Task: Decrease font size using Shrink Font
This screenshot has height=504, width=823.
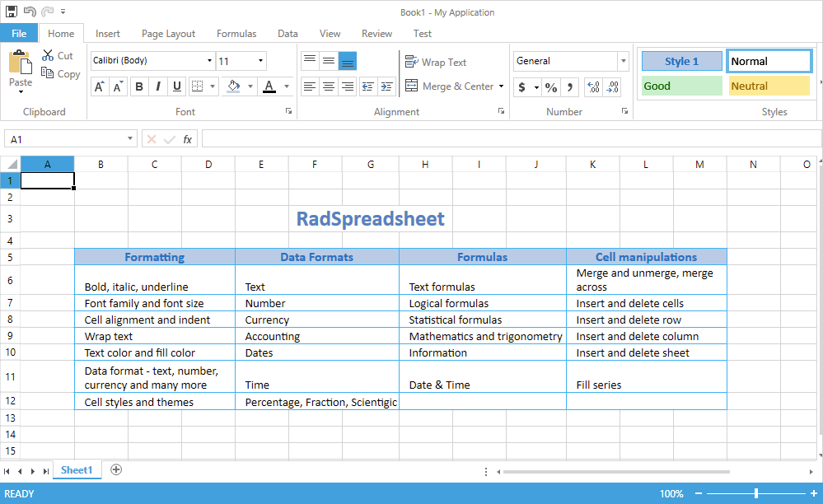Action: pyautogui.click(x=119, y=86)
